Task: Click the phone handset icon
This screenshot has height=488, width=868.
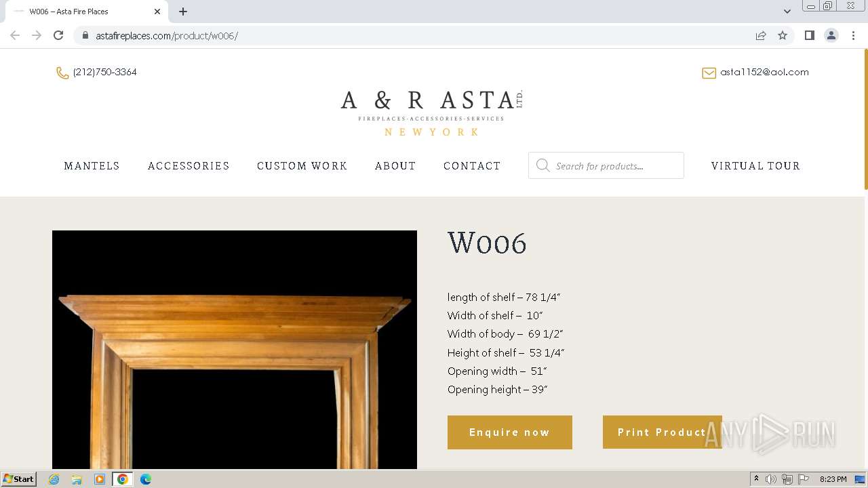Action: tap(62, 73)
